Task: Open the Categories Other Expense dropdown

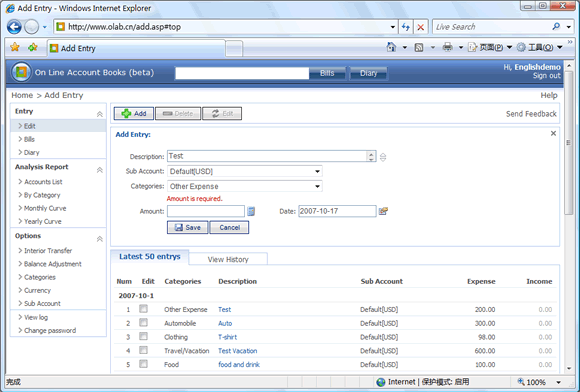Action: (x=245, y=186)
